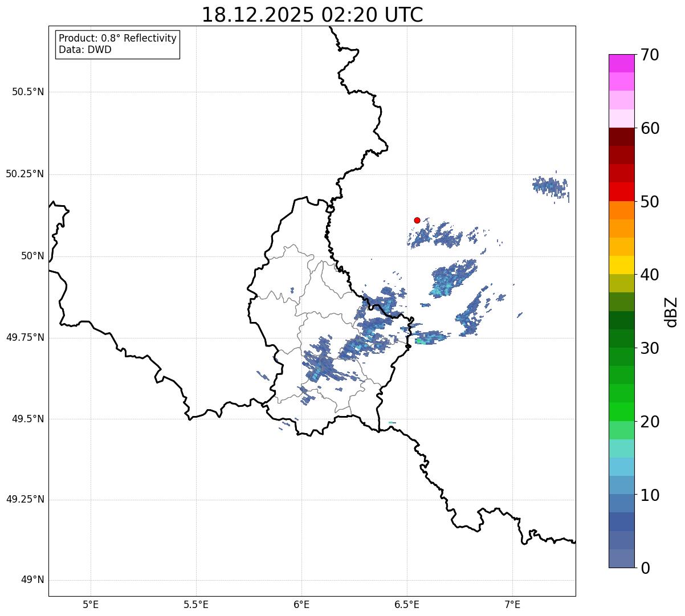Select the bright green swatch above 20
This screenshot has width=685, height=616.
621,412
